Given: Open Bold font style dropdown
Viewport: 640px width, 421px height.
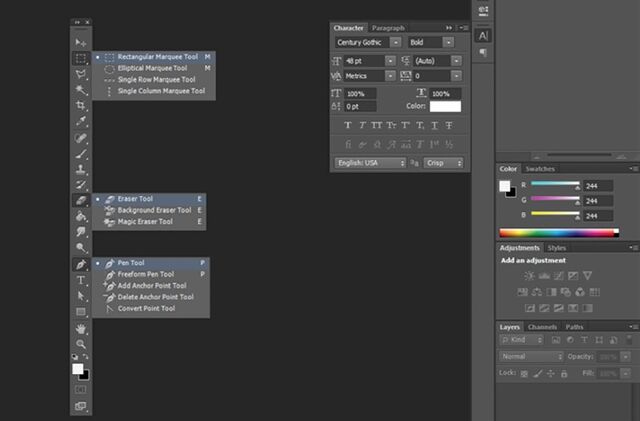Looking at the screenshot, I should click(449, 42).
